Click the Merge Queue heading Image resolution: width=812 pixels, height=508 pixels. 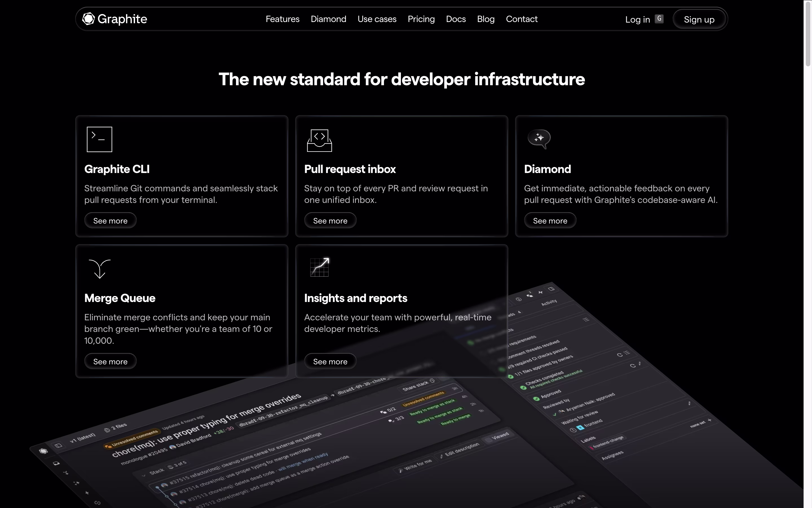click(120, 298)
